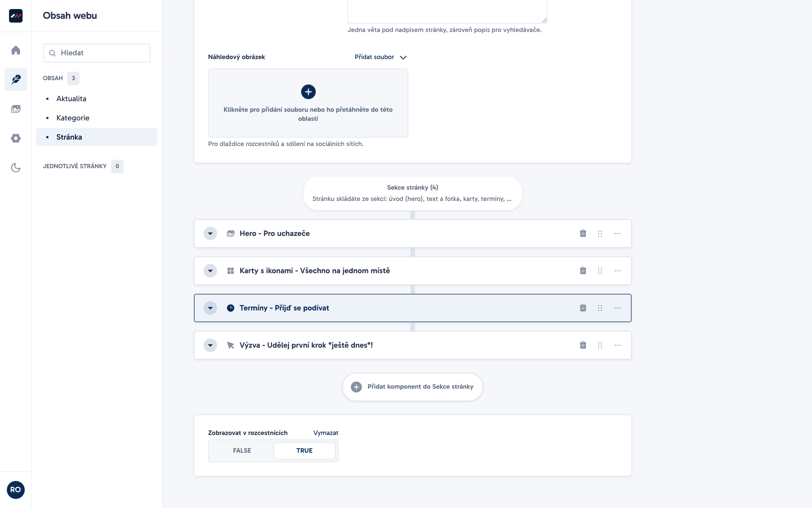
Task: Set Zobrazovat v rozcestnících to TRUE
Action: (304, 450)
